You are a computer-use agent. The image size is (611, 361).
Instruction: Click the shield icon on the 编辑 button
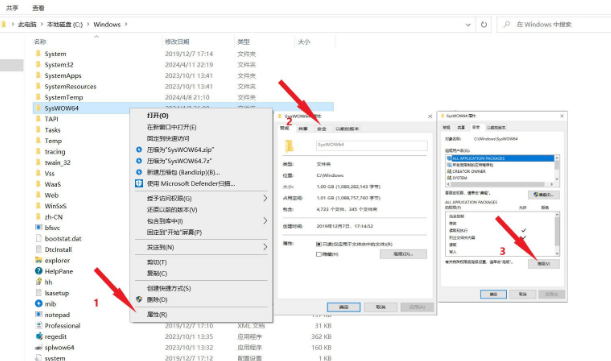coord(536,195)
